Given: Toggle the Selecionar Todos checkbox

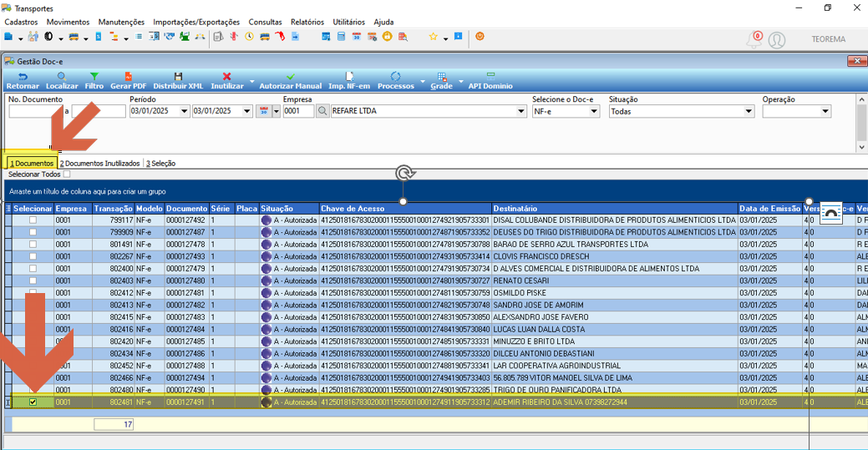Looking at the screenshot, I should (x=67, y=174).
